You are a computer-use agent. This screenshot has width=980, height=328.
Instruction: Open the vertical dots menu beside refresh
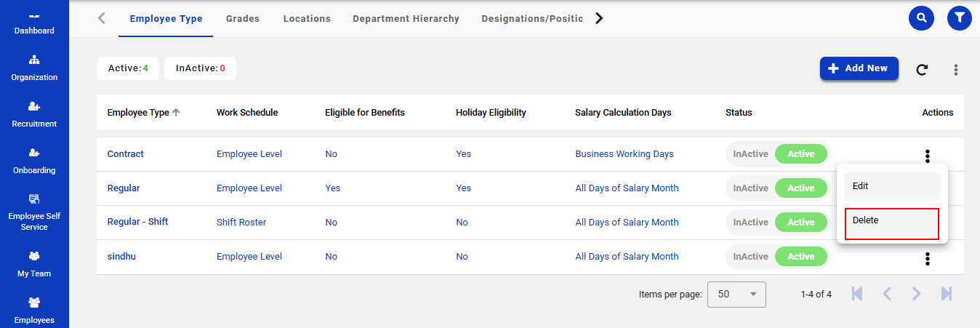click(x=956, y=70)
